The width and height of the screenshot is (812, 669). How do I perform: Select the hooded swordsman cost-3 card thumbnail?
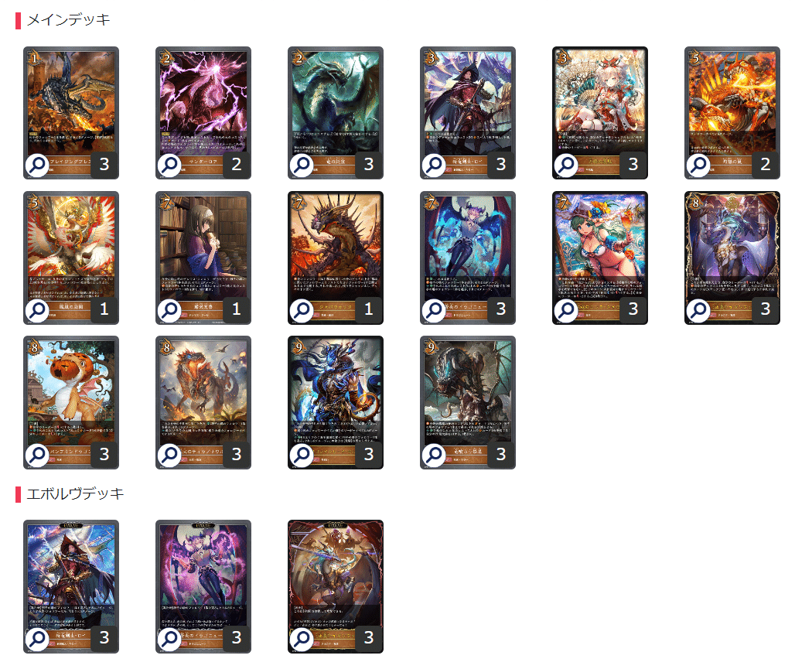click(468, 113)
